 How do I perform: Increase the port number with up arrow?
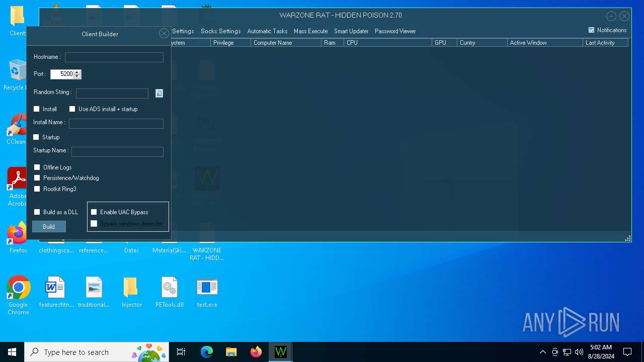(77, 72)
